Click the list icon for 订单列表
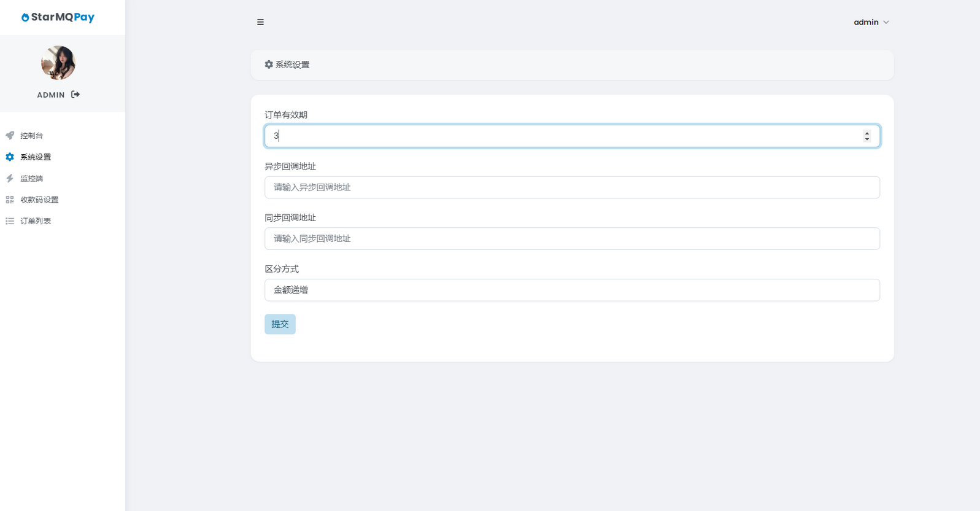The image size is (980, 511). click(10, 221)
